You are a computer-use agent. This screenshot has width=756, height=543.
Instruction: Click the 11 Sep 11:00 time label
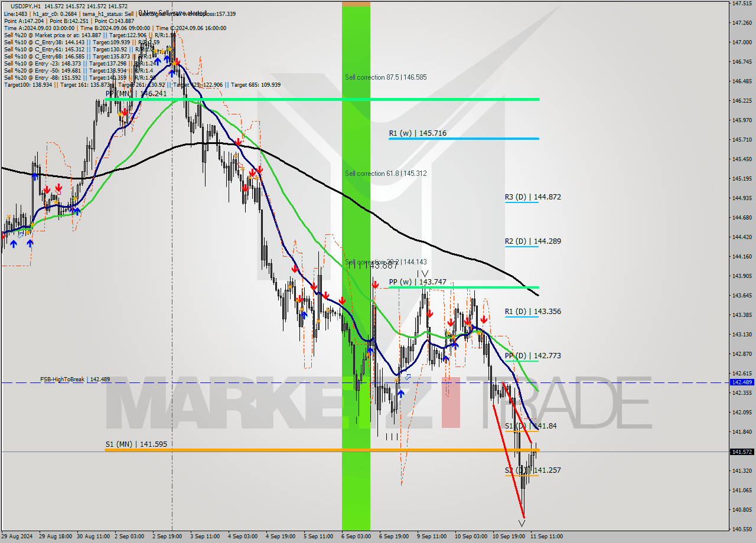[546, 537]
